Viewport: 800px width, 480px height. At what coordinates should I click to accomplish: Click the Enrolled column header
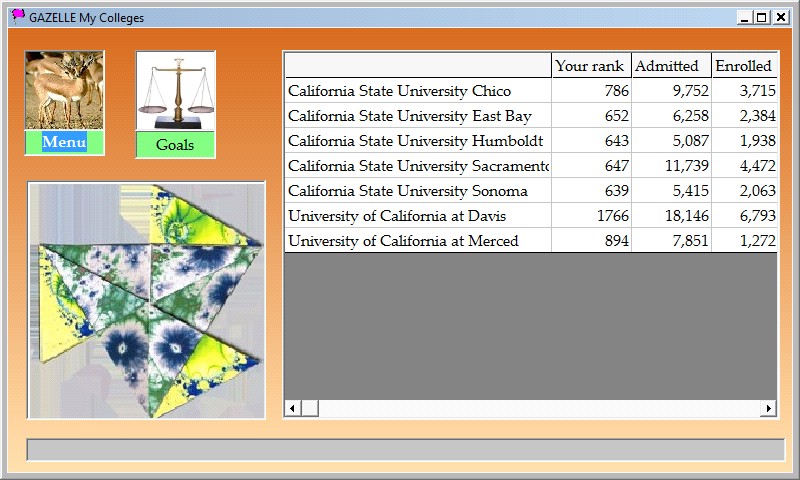744,66
